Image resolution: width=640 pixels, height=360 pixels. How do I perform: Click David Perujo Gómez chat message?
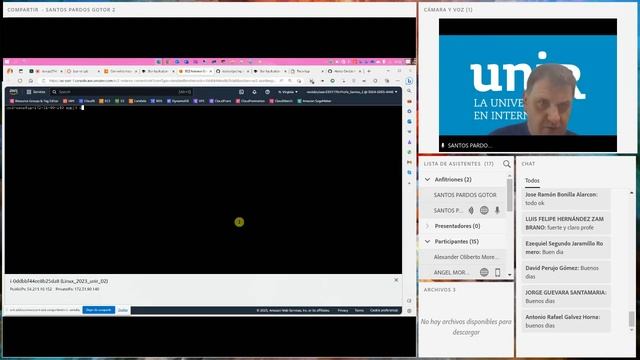pos(566,272)
